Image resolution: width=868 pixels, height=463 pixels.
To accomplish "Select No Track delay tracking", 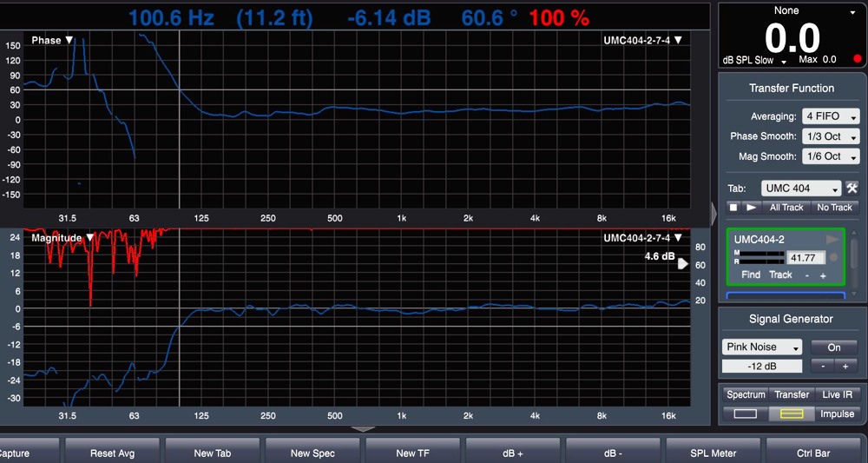I will tap(834, 207).
